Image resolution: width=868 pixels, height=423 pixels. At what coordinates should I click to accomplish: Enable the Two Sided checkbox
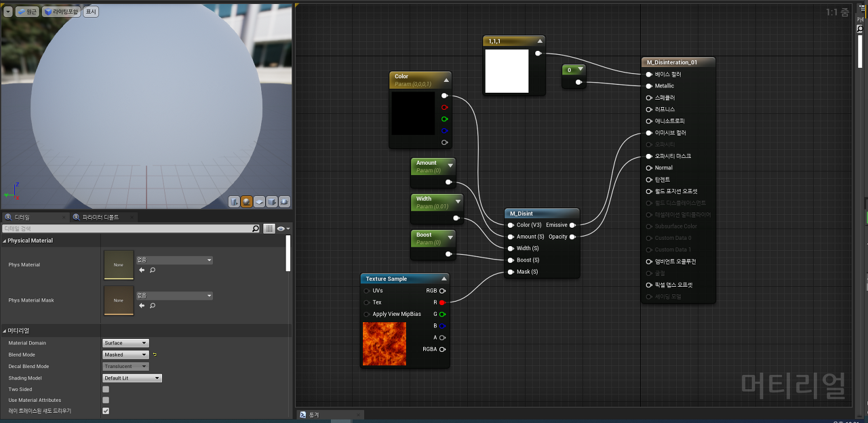[x=105, y=389]
